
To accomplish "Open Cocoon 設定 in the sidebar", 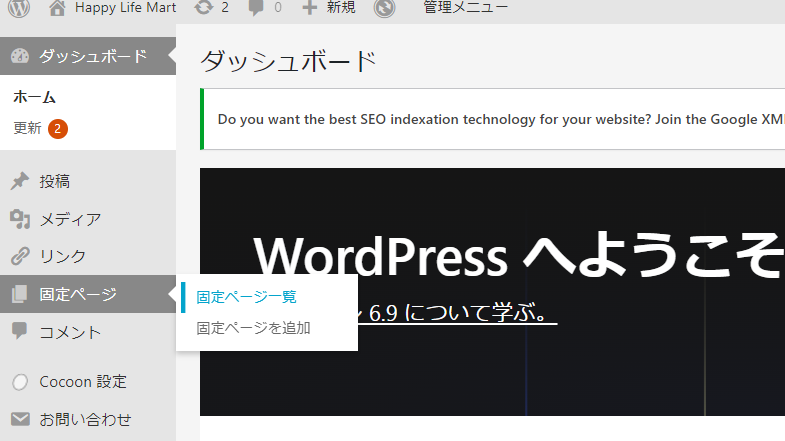I will pyautogui.click(x=82, y=382).
